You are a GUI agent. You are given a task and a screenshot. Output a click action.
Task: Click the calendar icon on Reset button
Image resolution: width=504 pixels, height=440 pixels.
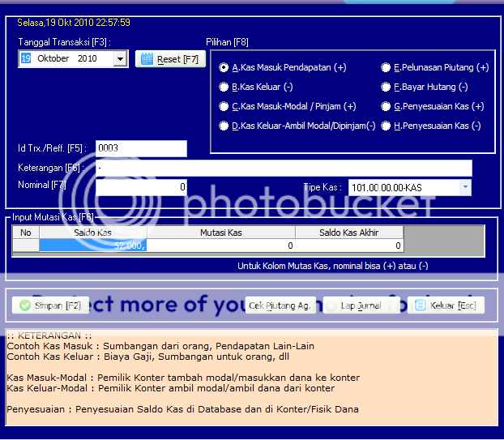click(147, 59)
